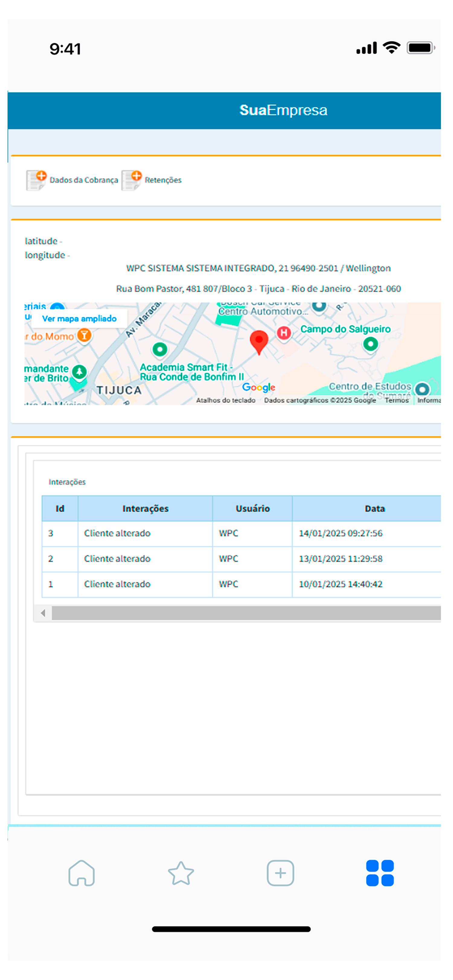Click the Atalhos do teclado map button

coord(225,400)
